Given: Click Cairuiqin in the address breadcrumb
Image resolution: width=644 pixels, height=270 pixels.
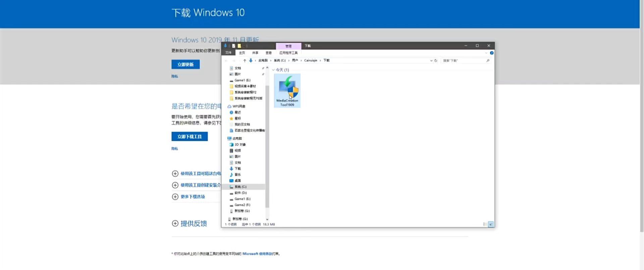Looking at the screenshot, I should pos(311,61).
